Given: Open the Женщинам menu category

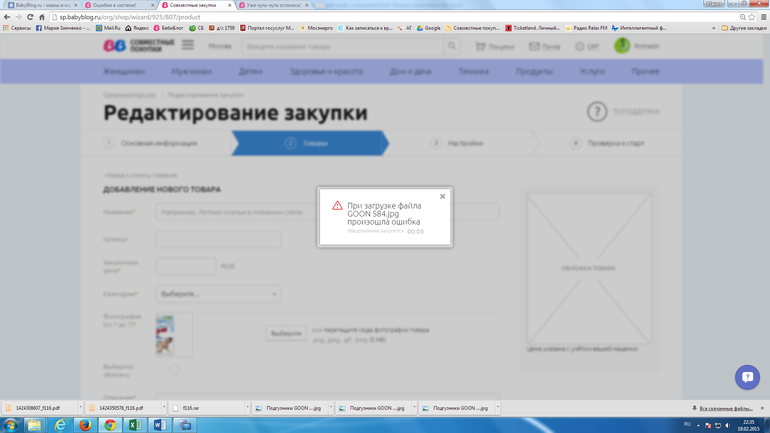Looking at the screenshot, I should point(124,72).
